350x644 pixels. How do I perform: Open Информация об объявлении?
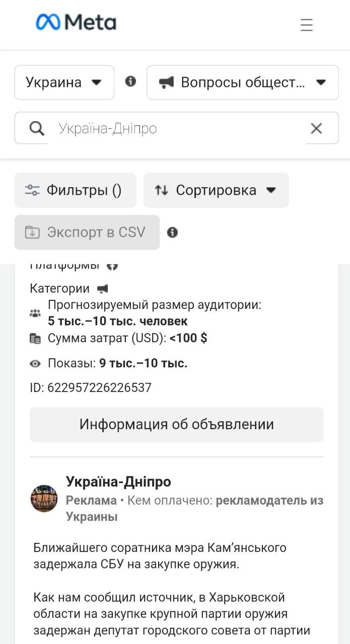pyautogui.click(x=177, y=424)
